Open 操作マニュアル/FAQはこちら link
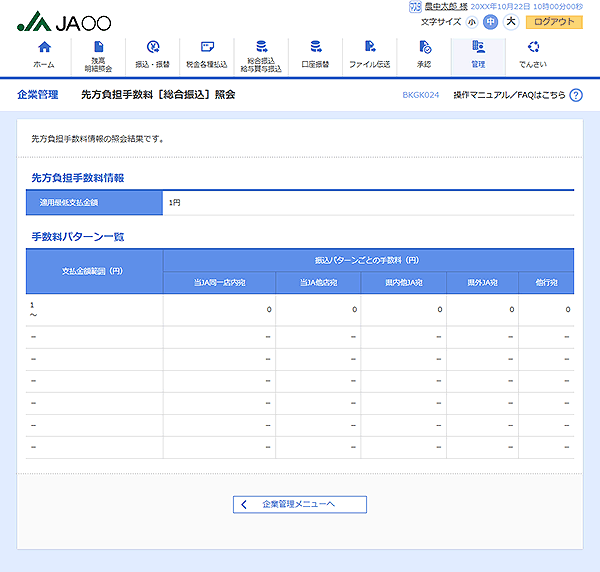The width and height of the screenshot is (600, 572). pos(508,95)
